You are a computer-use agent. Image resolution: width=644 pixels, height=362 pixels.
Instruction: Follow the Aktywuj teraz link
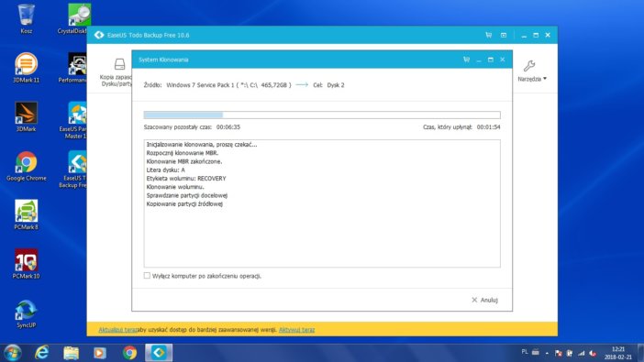[296, 330]
